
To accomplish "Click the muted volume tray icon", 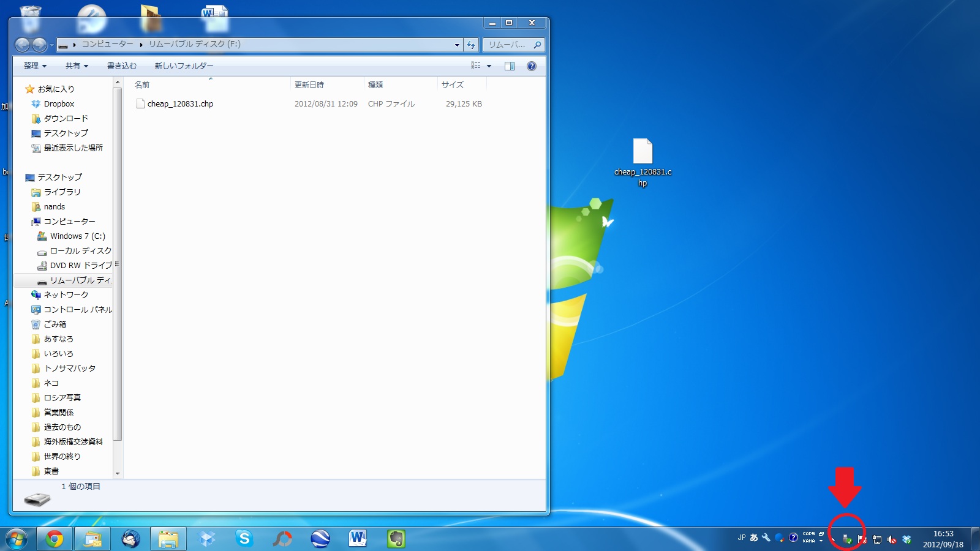I will click(x=892, y=539).
